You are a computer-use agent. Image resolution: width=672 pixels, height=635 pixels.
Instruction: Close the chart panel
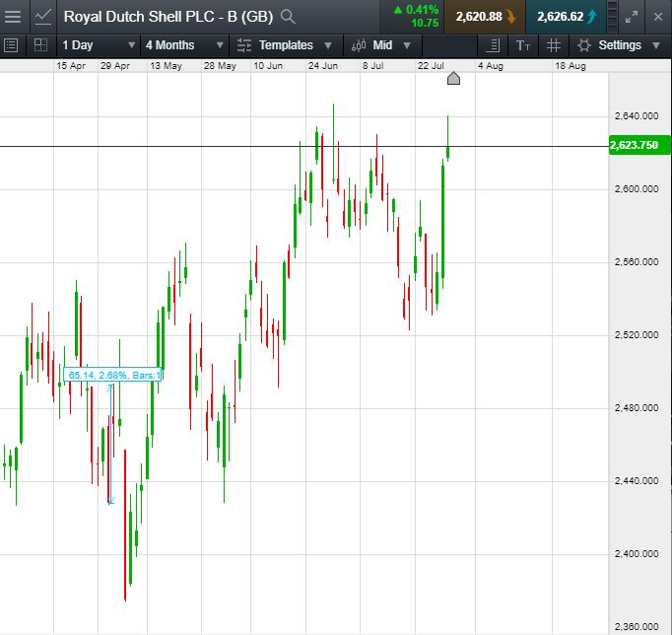[x=658, y=17]
